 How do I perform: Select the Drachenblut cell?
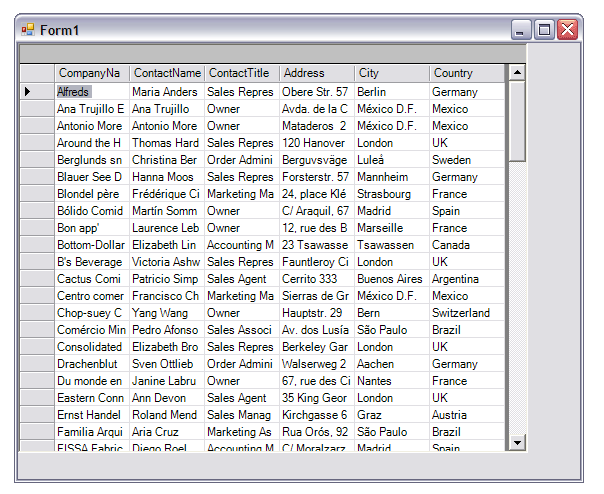92,364
